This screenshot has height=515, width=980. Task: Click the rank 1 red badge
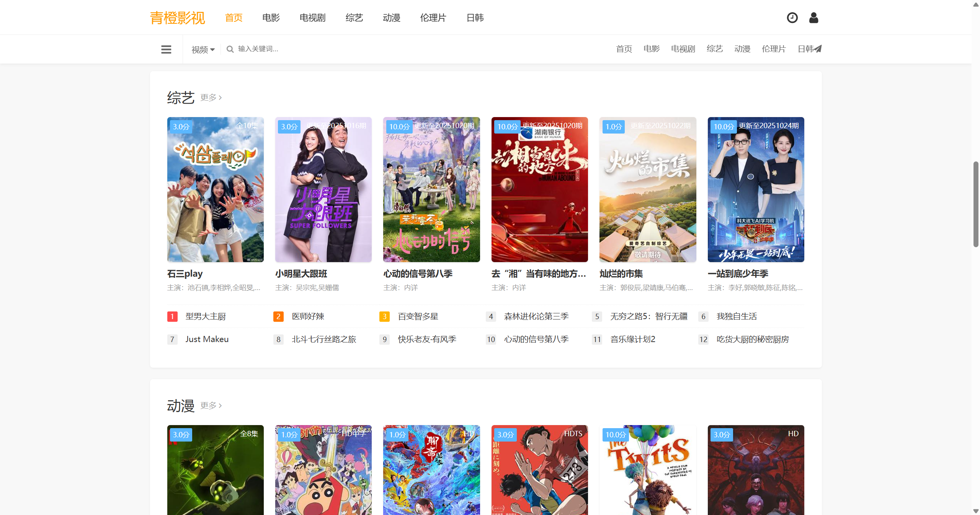point(172,316)
